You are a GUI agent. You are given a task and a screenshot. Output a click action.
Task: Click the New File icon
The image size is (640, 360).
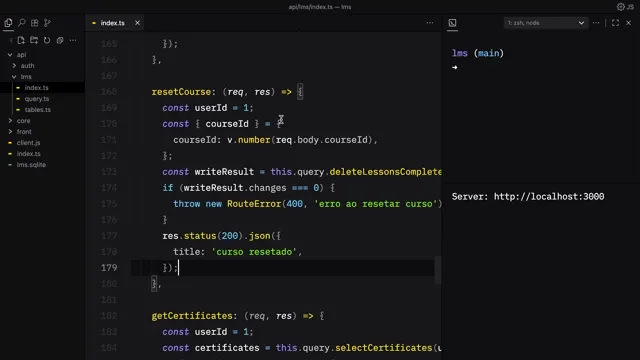tap(21, 40)
